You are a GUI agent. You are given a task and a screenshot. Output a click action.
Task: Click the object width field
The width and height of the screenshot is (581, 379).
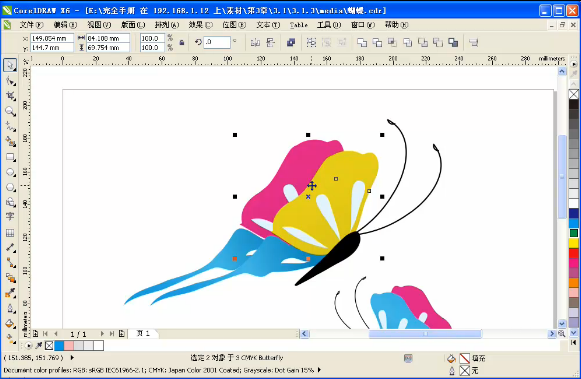pos(108,38)
